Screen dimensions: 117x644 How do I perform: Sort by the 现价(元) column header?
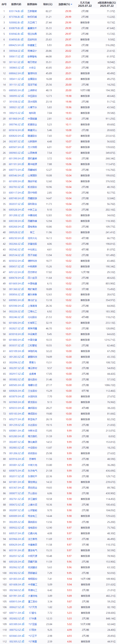pyautogui.click(x=48, y=4)
